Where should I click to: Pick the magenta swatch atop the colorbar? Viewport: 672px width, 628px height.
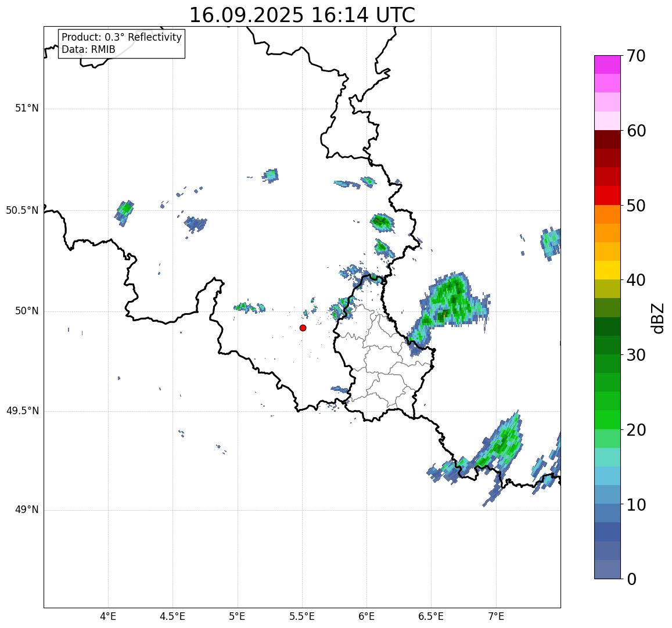tap(608, 64)
